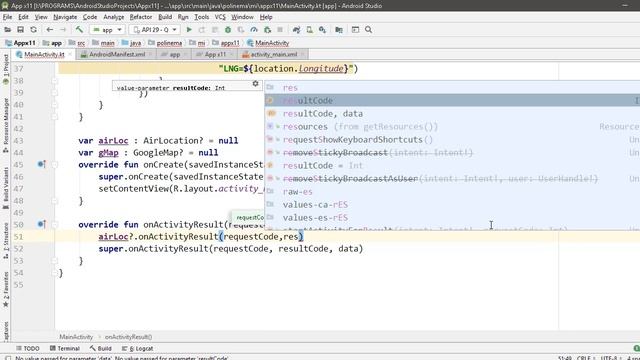Click the Debug app bug icon
640x360 pixels.
228,30
